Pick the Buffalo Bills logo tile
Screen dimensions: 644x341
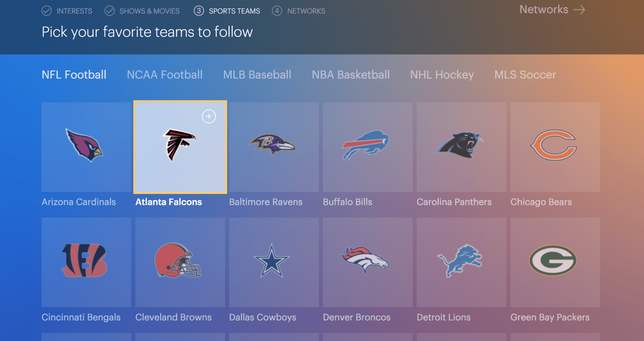click(367, 147)
